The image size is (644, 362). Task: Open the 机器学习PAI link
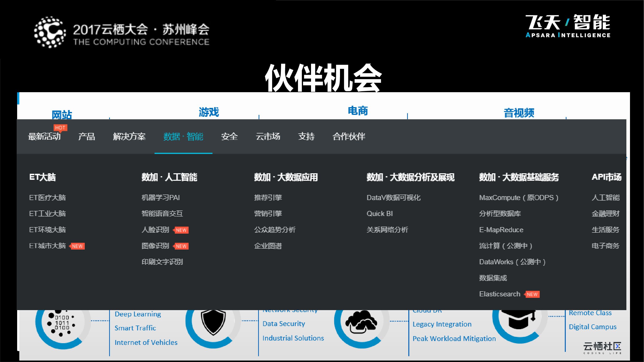coord(161,198)
